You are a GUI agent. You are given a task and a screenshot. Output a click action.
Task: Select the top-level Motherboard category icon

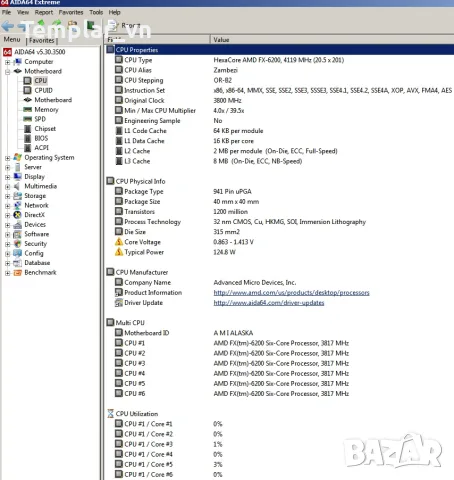17,71
